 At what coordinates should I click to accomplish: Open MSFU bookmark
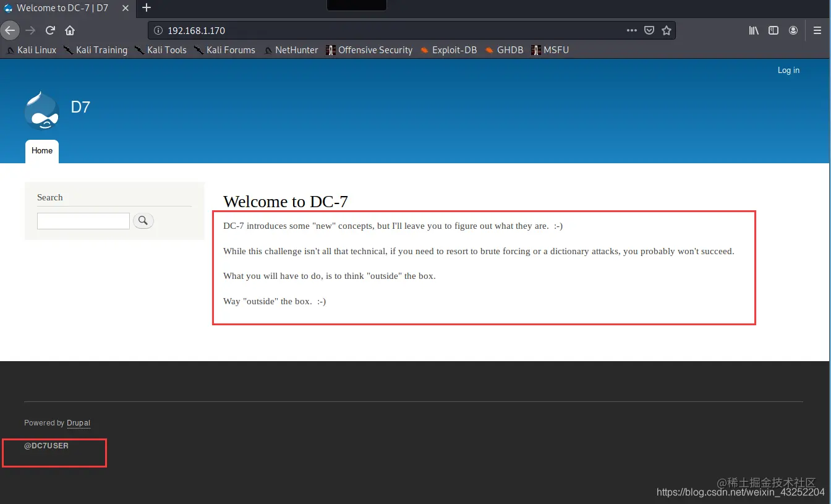tap(550, 50)
